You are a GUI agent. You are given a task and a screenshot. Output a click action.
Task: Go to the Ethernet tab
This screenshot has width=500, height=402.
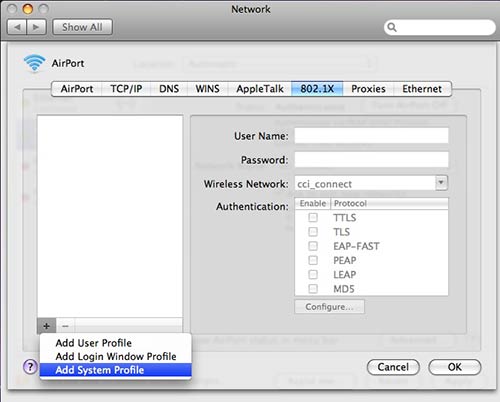click(422, 89)
